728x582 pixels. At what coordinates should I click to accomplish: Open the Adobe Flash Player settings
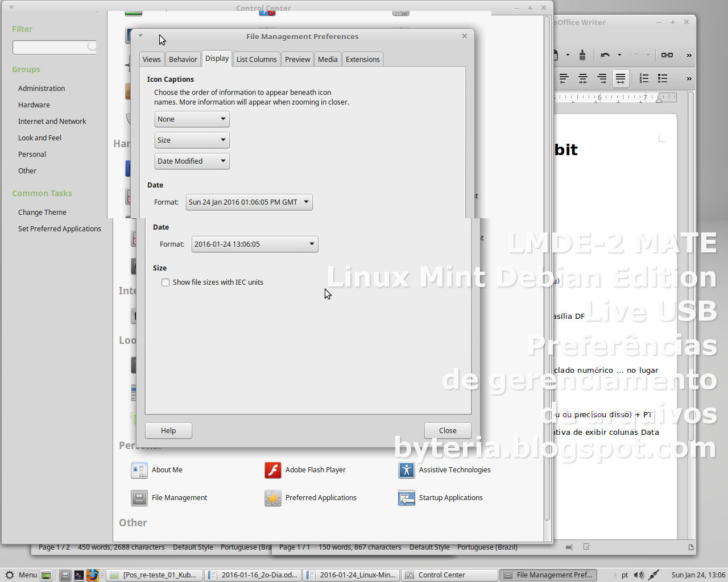(x=272, y=470)
